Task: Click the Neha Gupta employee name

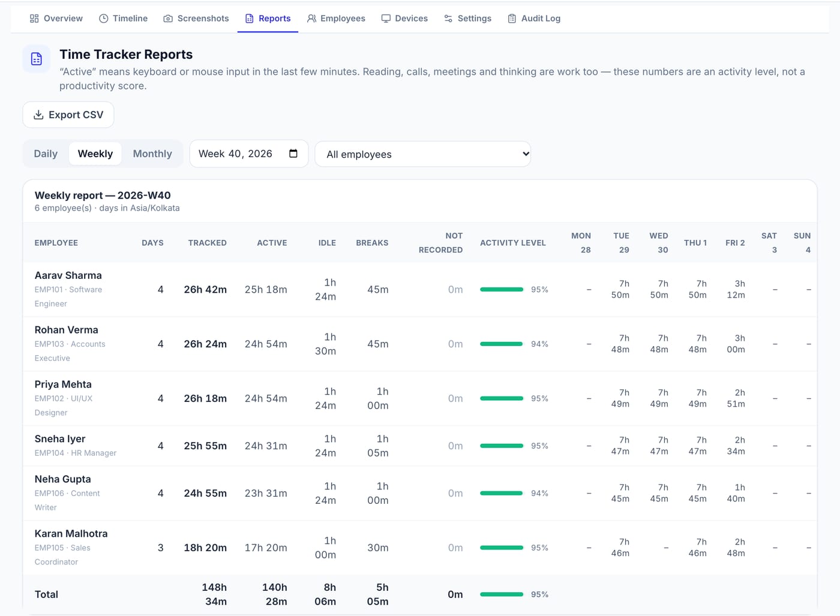Action: coord(63,479)
